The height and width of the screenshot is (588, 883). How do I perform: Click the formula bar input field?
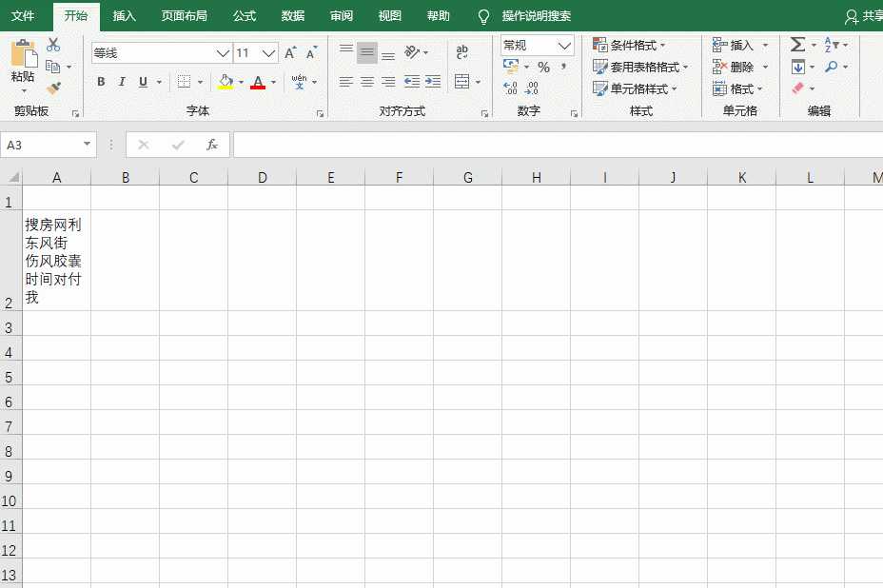tap(558, 145)
